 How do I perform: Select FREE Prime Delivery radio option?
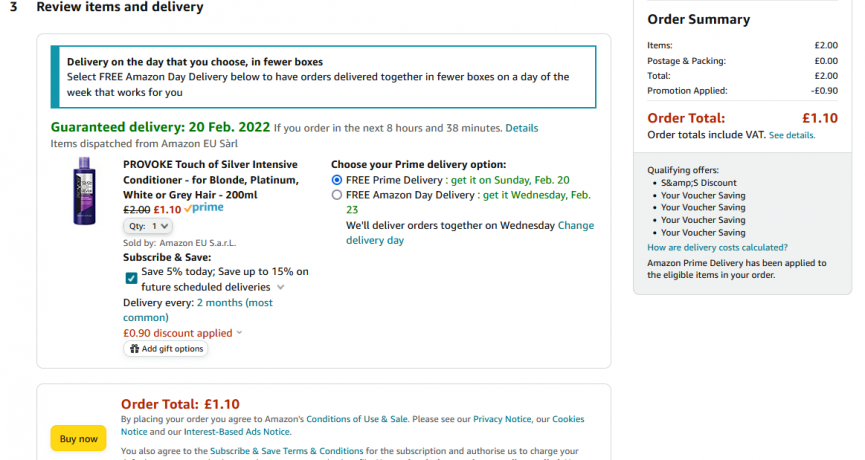point(337,180)
